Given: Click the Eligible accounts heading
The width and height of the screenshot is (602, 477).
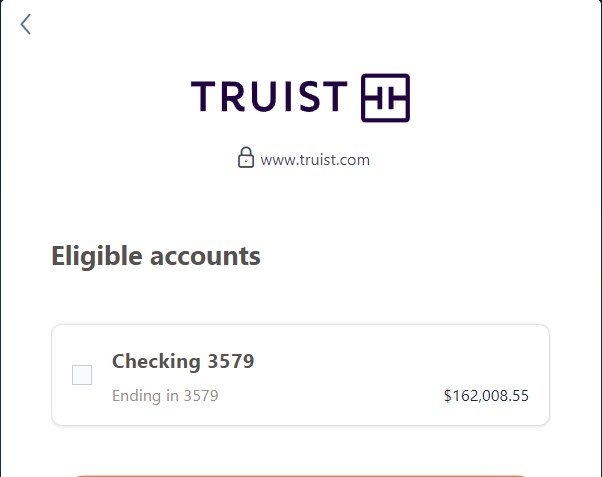Looking at the screenshot, I should pos(156,256).
